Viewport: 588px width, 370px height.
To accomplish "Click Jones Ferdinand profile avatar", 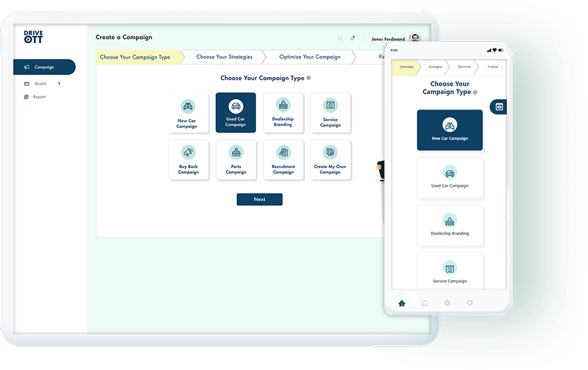I will 415,38.
